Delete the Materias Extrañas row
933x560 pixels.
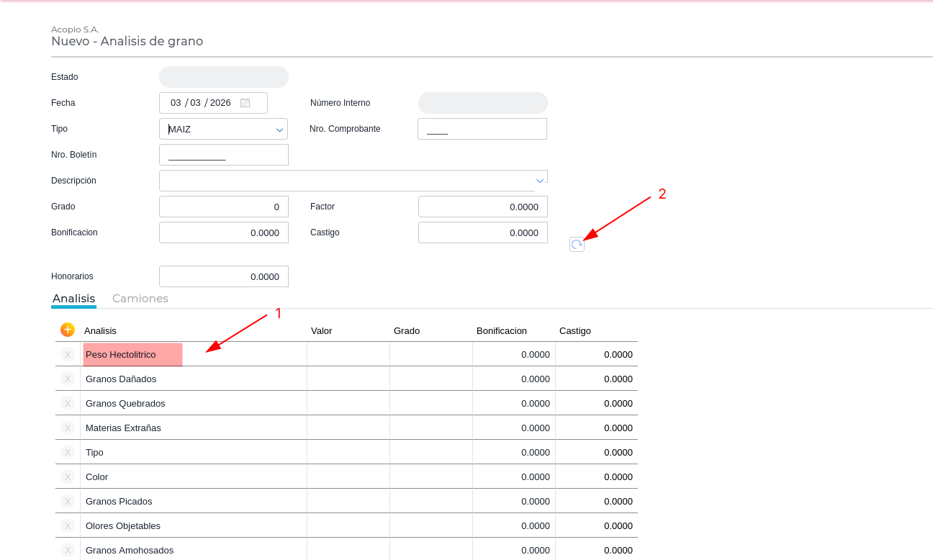(x=68, y=428)
